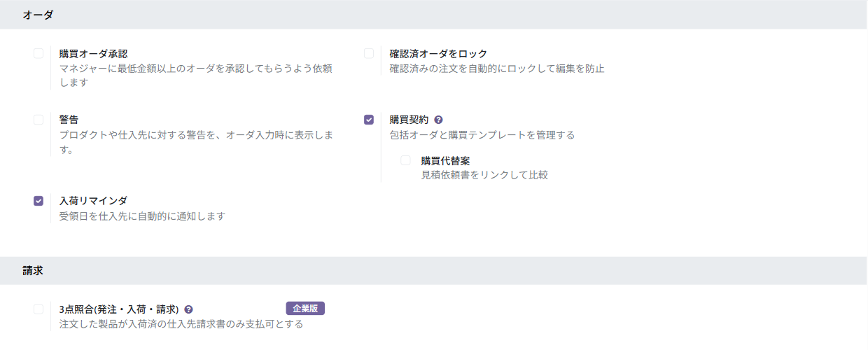This screenshot has height=350, width=868.
Task: Click the 入荷リマインダ label text
Action: [93, 201]
